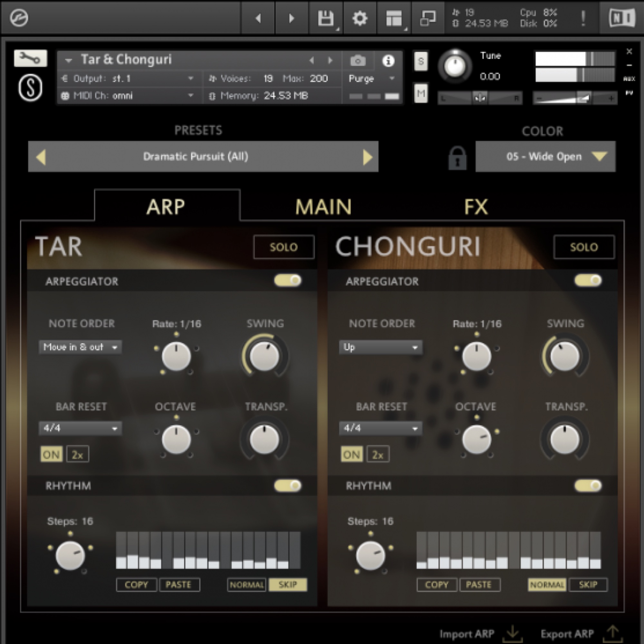
Task: Toggle the TAR rhythm switch
Action: coord(288,486)
